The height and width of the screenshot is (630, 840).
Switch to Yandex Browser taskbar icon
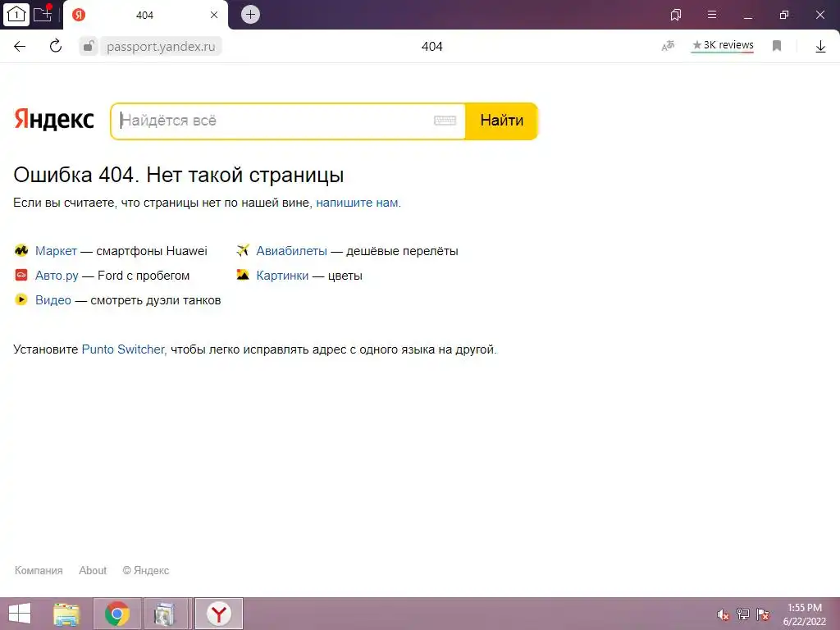tap(218, 614)
